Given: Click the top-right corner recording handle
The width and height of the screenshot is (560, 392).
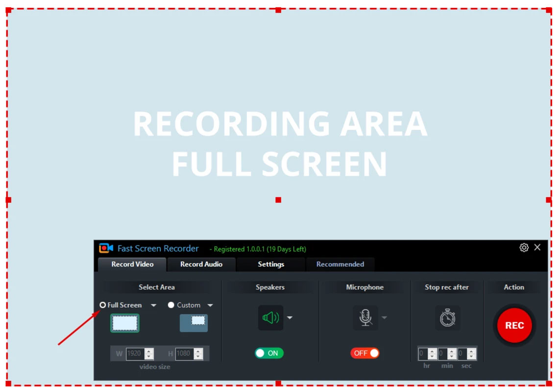Looking at the screenshot, I should click(x=549, y=10).
